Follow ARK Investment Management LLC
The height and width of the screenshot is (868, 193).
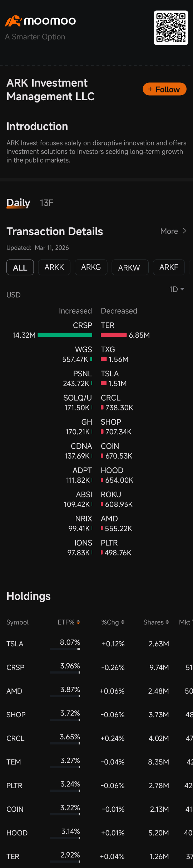point(164,89)
